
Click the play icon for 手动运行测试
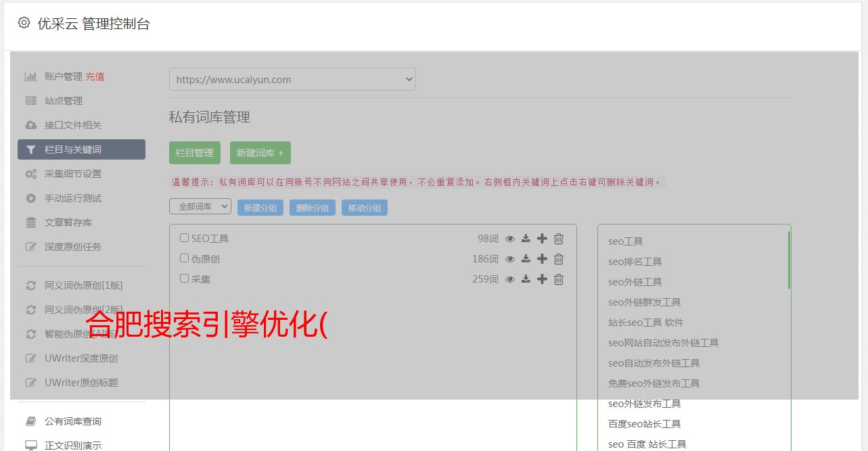tap(31, 198)
